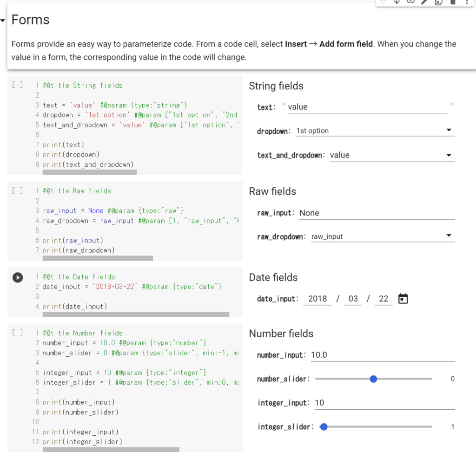Screen dimensions: 476x452
Task: Click code line number_input = 10.0
Action: (125, 343)
